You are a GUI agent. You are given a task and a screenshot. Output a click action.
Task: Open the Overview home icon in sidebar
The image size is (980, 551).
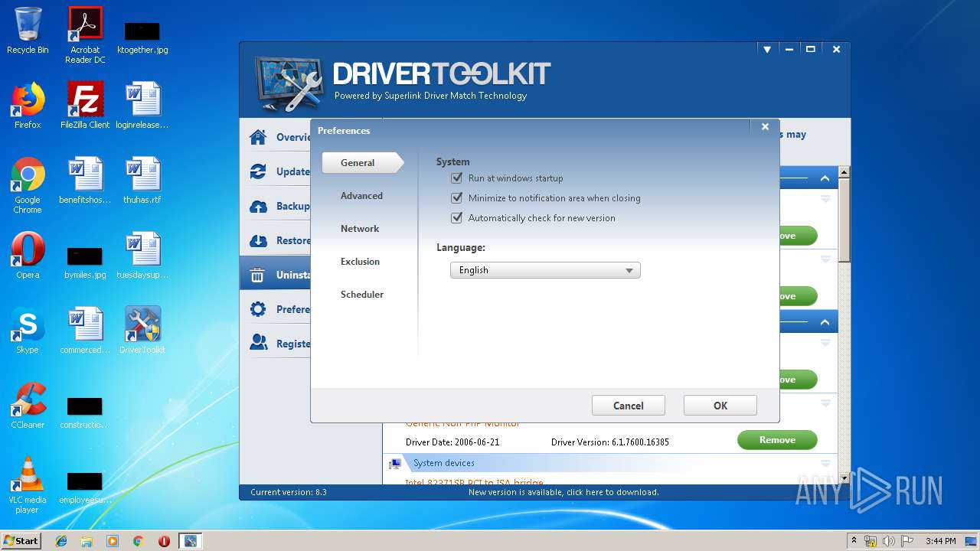coord(258,137)
